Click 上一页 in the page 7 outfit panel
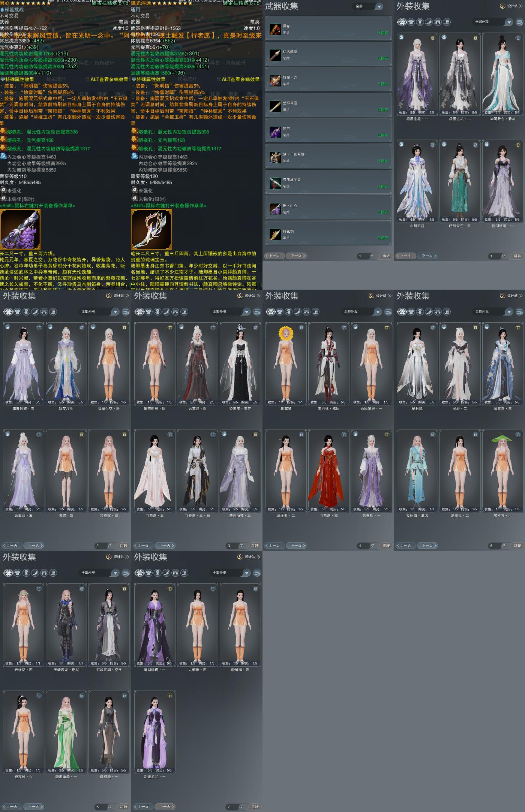The height and width of the screenshot is (812, 525). tap(142, 807)
